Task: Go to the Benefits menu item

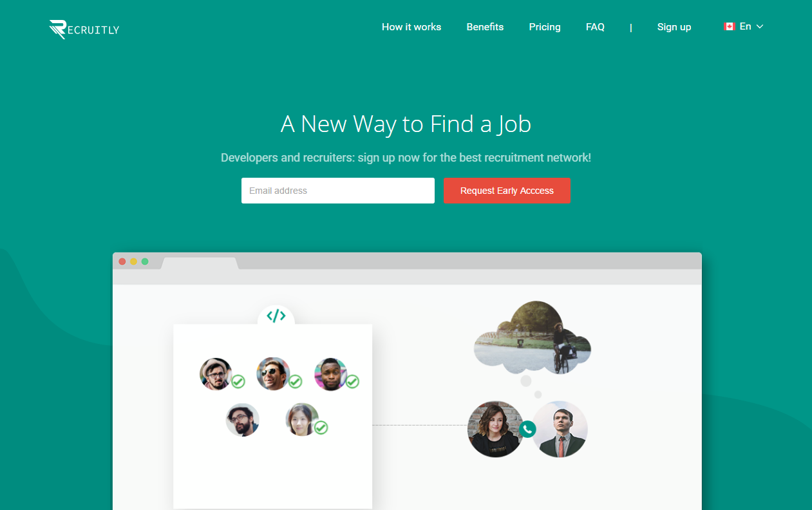Action: 485,27
